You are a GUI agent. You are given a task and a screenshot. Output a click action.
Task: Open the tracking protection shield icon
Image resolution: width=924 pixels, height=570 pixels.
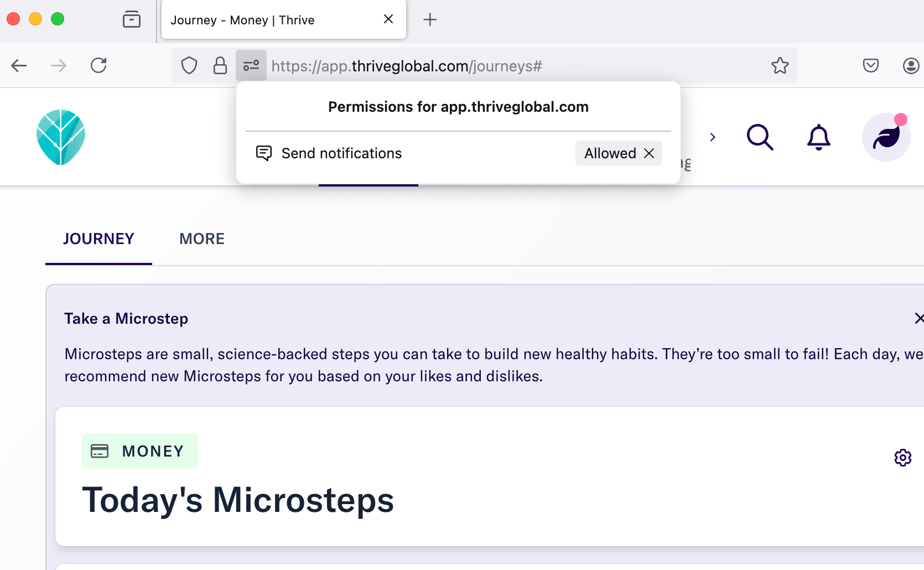pos(189,66)
